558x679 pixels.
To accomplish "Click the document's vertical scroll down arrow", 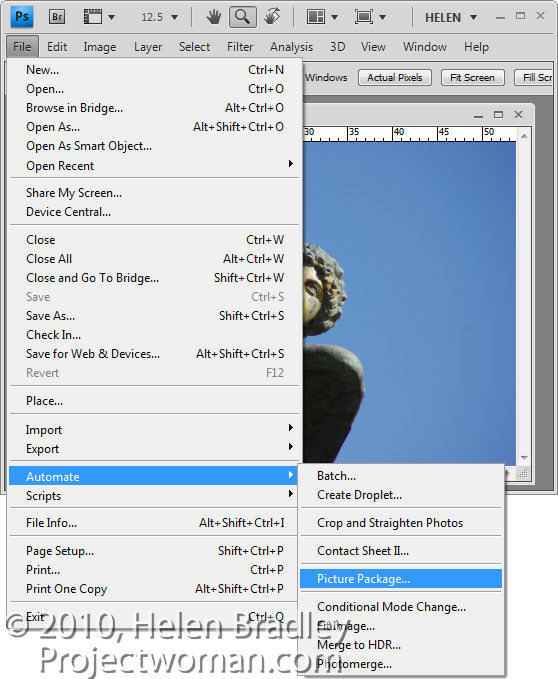I will click(524, 458).
